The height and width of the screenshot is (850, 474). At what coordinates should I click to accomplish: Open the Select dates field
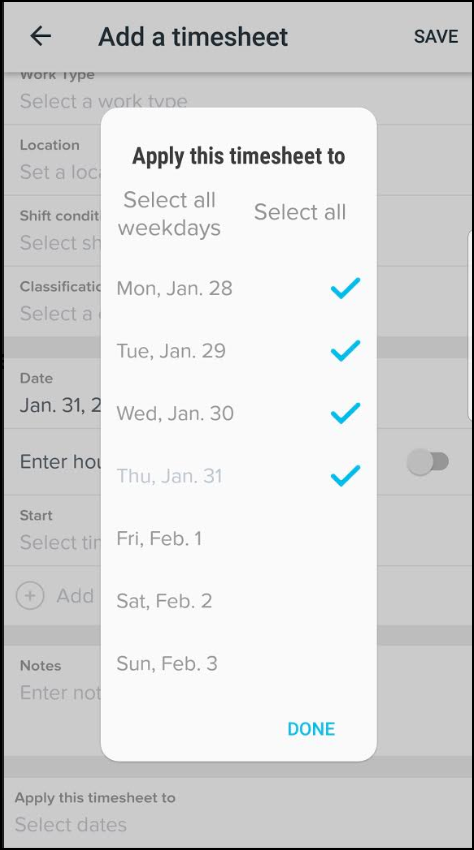pos(237,812)
